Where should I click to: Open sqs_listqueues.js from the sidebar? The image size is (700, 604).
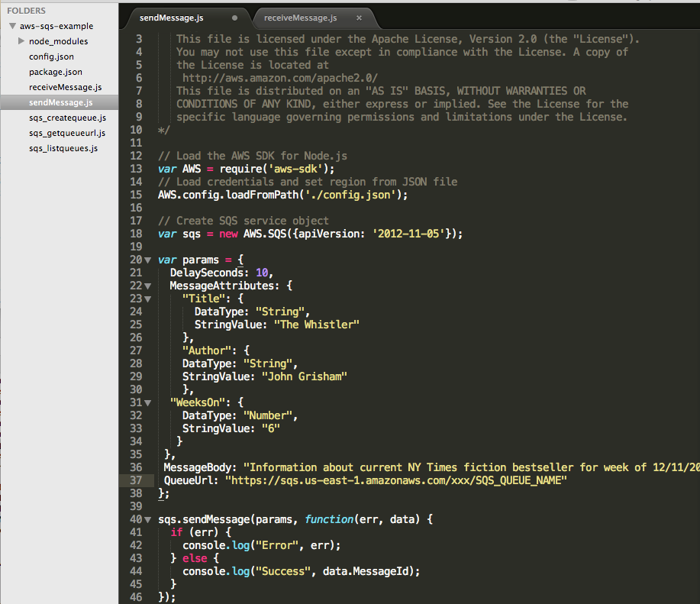point(63,148)
